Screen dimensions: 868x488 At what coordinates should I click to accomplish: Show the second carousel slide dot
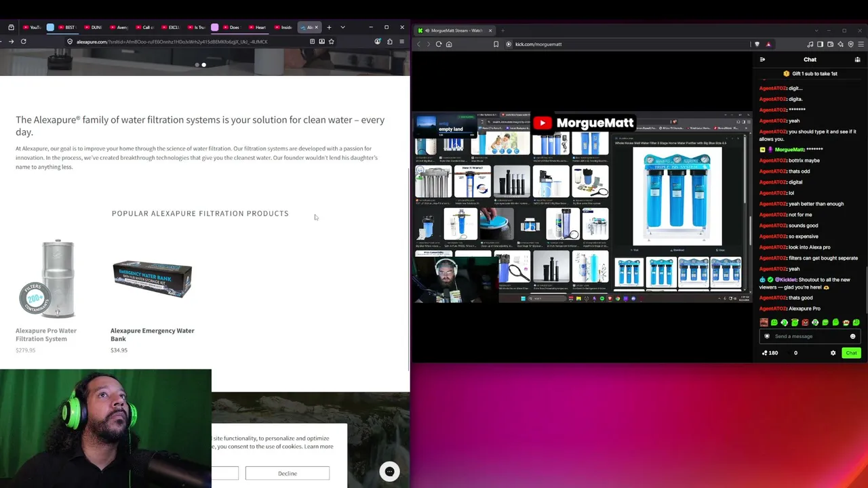tap(203, 65)
